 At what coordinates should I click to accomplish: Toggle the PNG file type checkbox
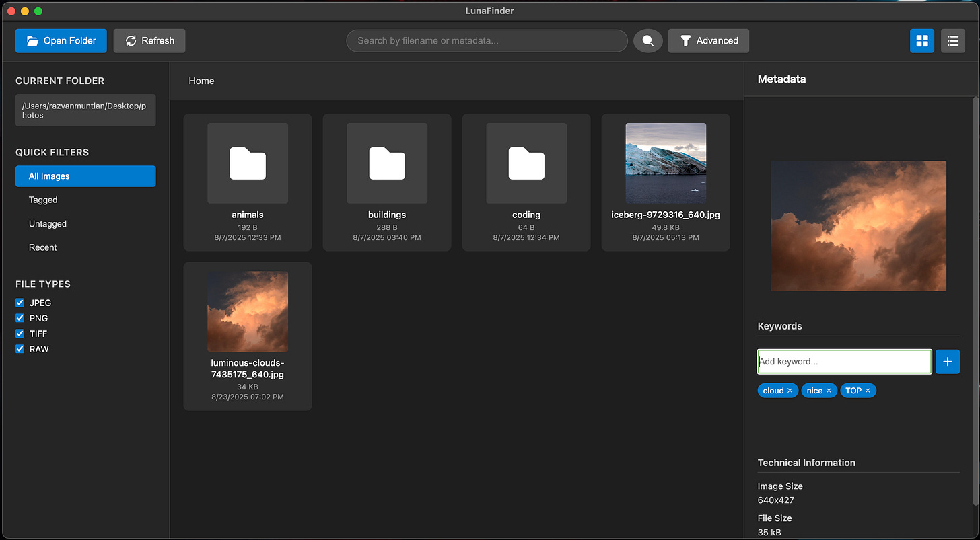pos(20,318)
